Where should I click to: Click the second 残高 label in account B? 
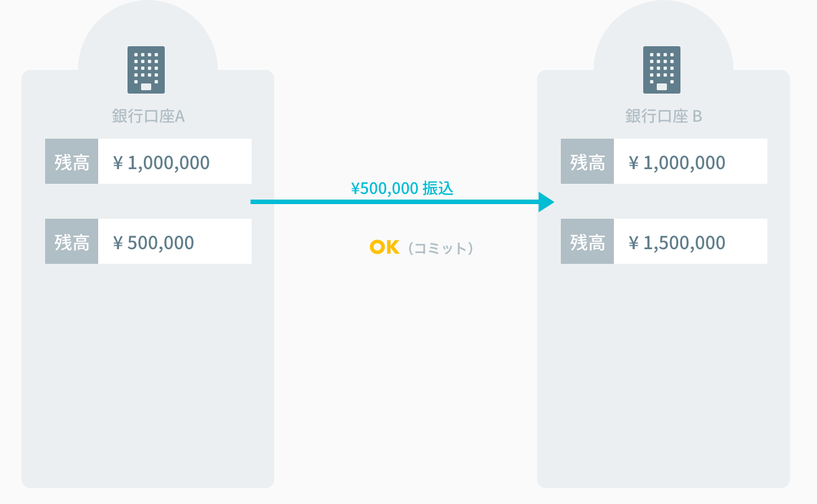[587, 242]
